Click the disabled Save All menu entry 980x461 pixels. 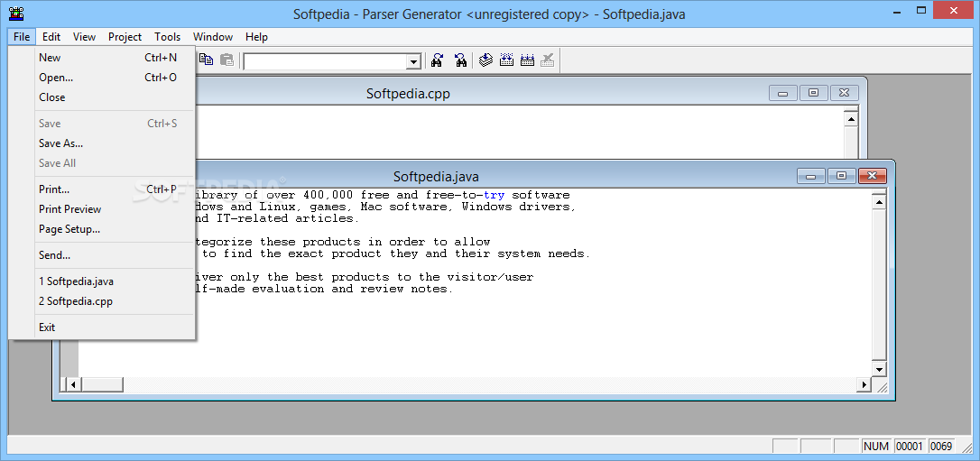pyautogui.click(x=102, y=163)
